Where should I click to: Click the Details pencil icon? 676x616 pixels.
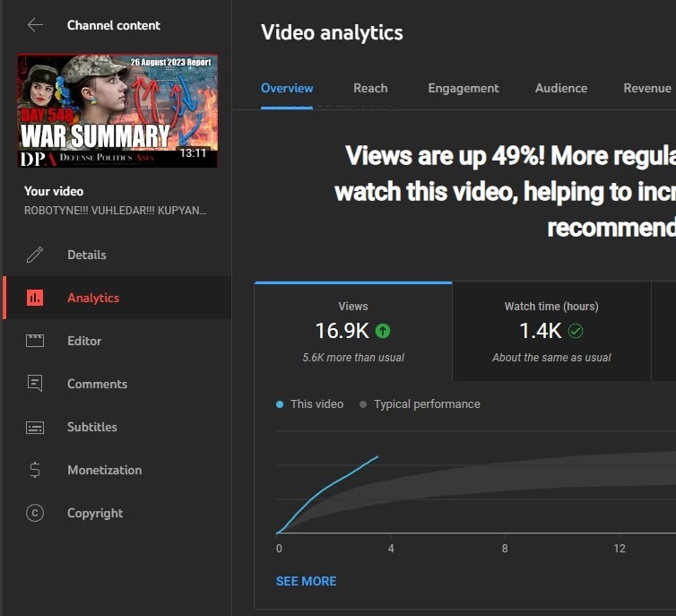tap(35, 255)
